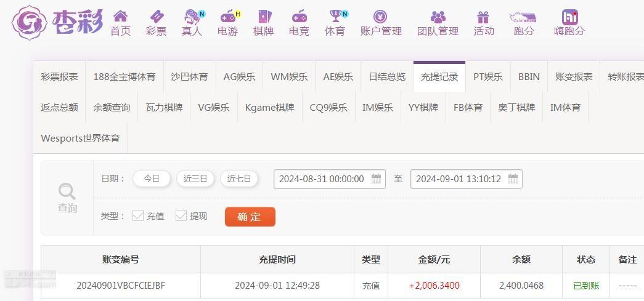The image size is (644, 301).
Task: Click the start date field 2024-08-31 00:00:00
Action: click(x=329, y=179)
